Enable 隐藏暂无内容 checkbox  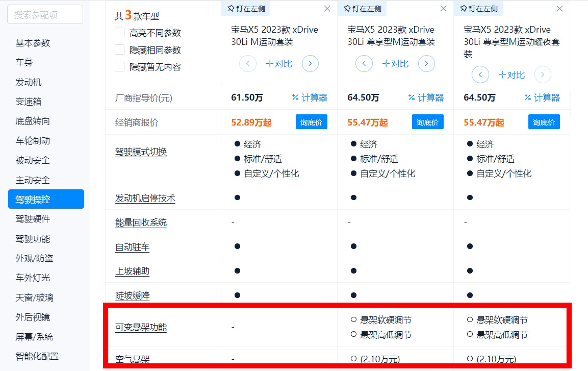pyautogui.click(x=120, y=67)
